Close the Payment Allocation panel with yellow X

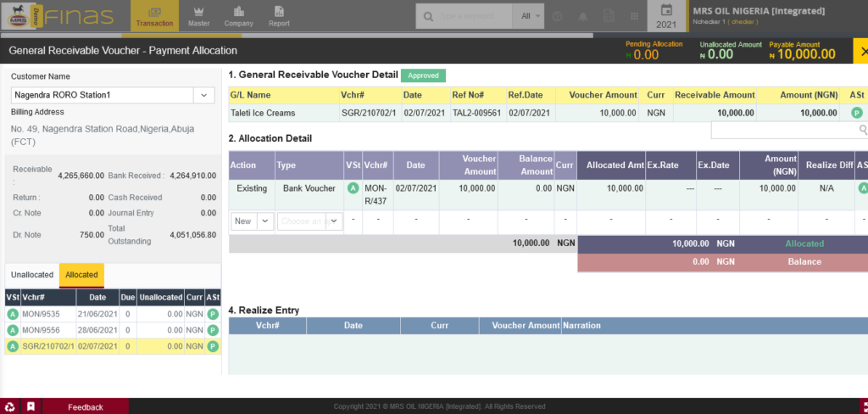(861, 51)
